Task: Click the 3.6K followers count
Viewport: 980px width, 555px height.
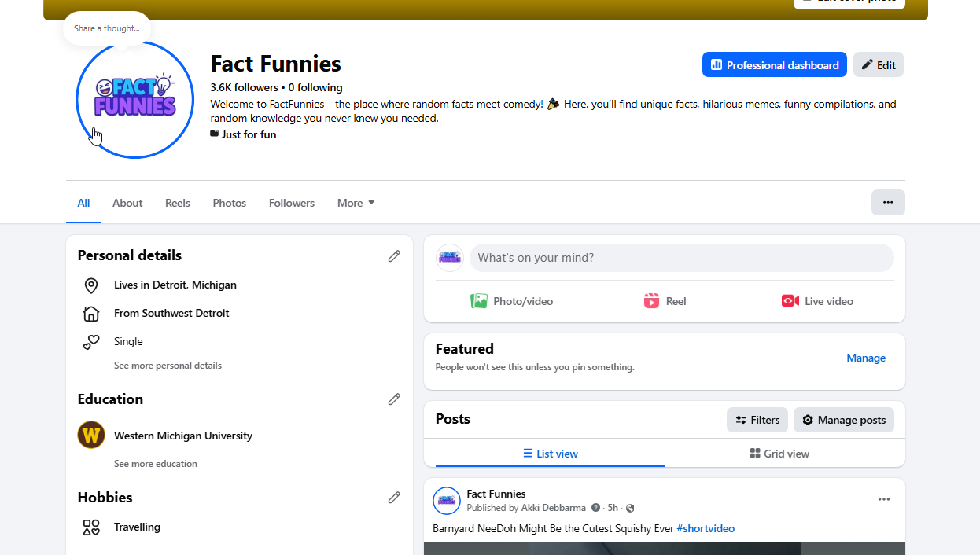Action: coord(245,87)
